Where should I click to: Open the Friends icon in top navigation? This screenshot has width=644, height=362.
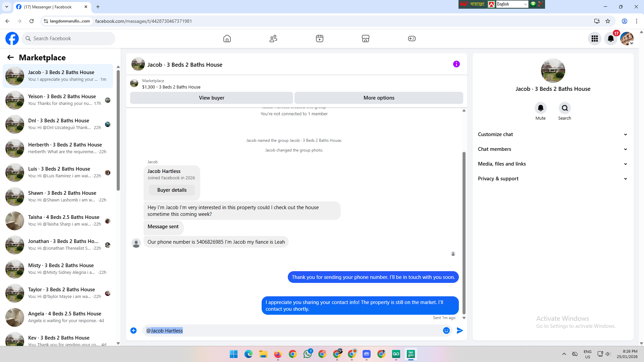coord(273,39)
